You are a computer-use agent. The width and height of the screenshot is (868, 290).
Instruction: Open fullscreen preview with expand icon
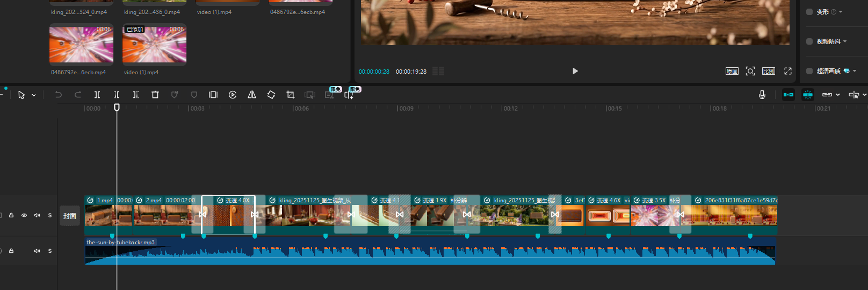tap(788, 71)
